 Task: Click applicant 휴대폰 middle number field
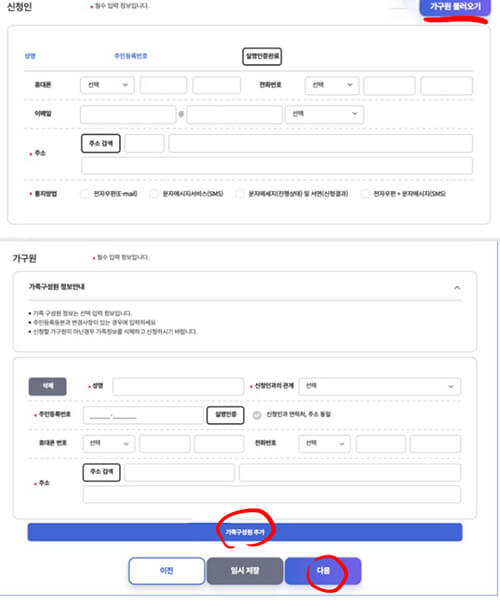click(x=163, y=85)
